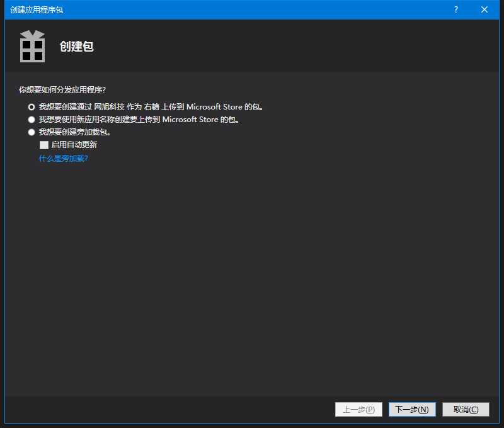Close the 创建应用程序包 dialog
The width and height of the screenshot is (504, 428).
pos(484,9)
